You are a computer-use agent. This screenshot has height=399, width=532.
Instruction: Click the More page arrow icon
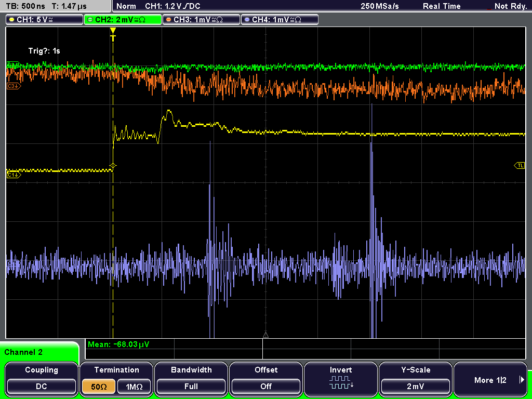pyautogui.click(x=522, y=380)
